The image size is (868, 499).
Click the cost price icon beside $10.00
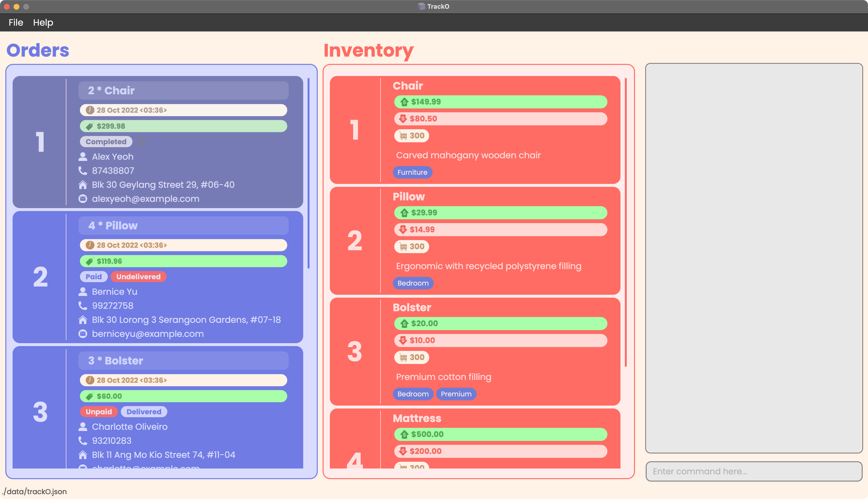point(403,340)
